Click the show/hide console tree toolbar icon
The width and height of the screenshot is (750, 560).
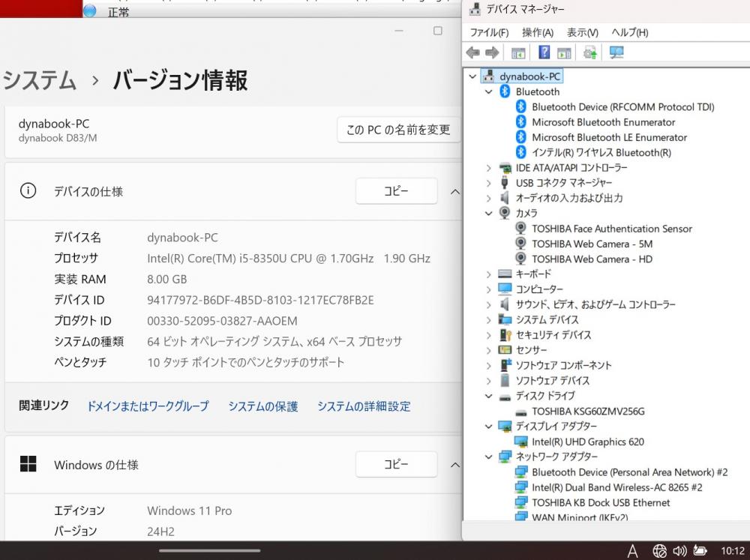coord(518,52)
